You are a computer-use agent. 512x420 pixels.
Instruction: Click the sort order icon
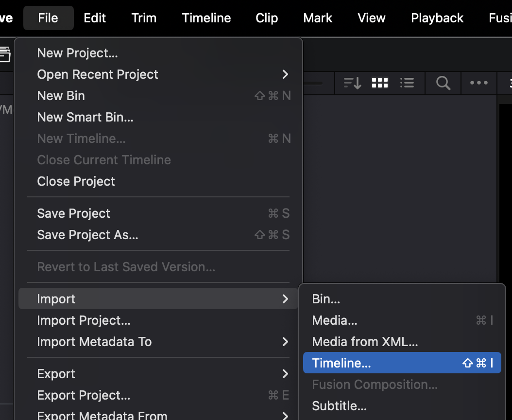(352, 83)
